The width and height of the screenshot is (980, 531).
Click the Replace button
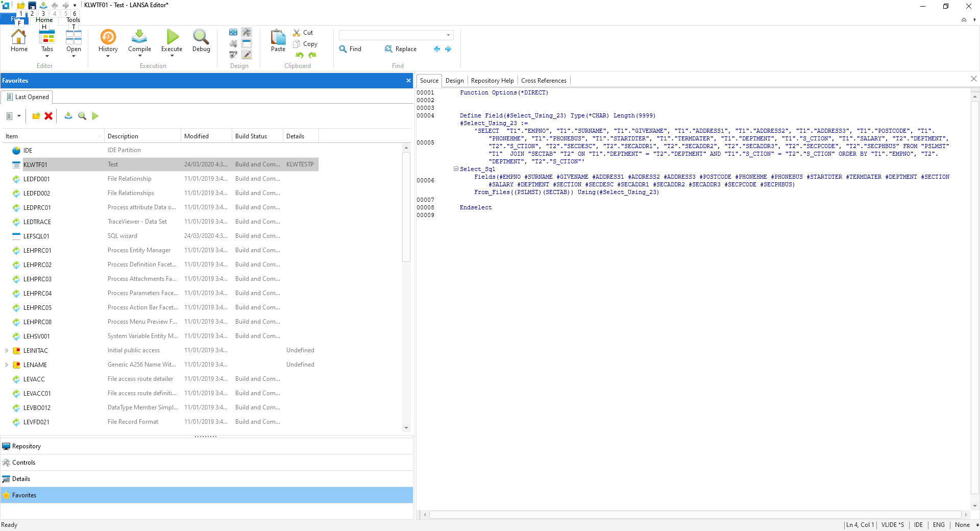[401, 49]
